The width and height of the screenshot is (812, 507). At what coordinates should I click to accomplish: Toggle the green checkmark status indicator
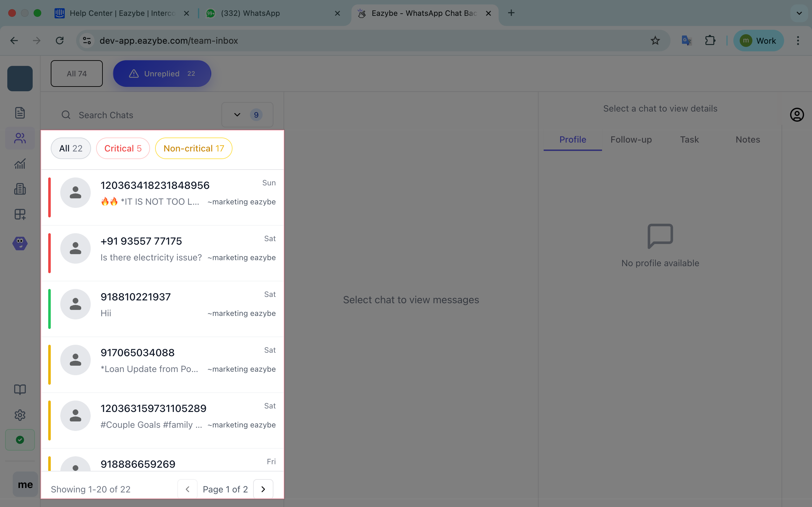(x=20, y=440)
